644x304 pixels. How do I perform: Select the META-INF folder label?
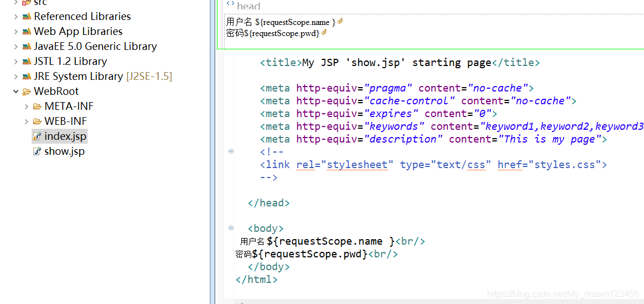tap(69, 107)
